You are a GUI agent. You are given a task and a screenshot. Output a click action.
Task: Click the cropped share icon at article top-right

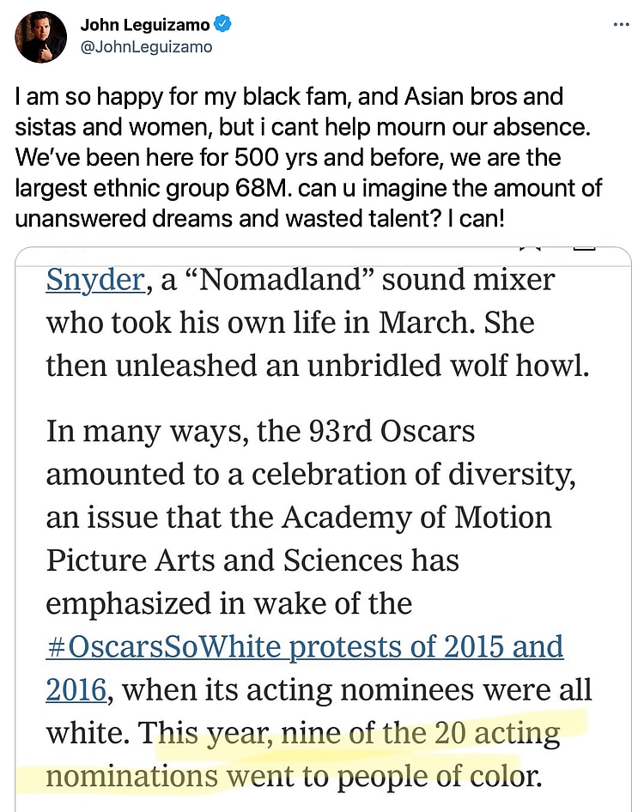tap(584, 249)
